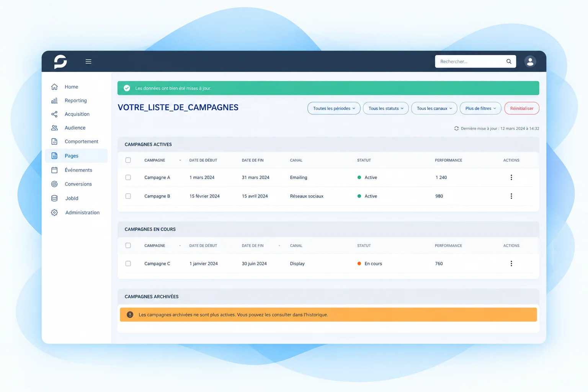This screenshot has height=392, width=588.
Task: Click the JobId database icon
Action: coord(54,198)
